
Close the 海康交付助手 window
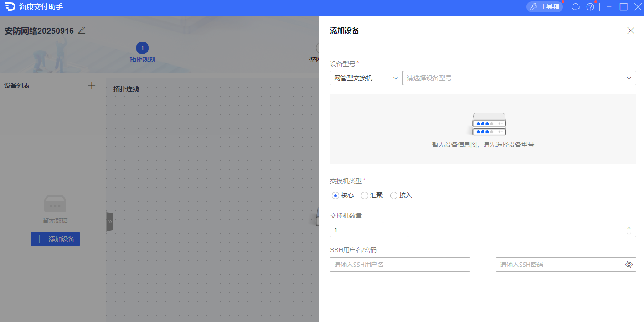pos(638,7)
